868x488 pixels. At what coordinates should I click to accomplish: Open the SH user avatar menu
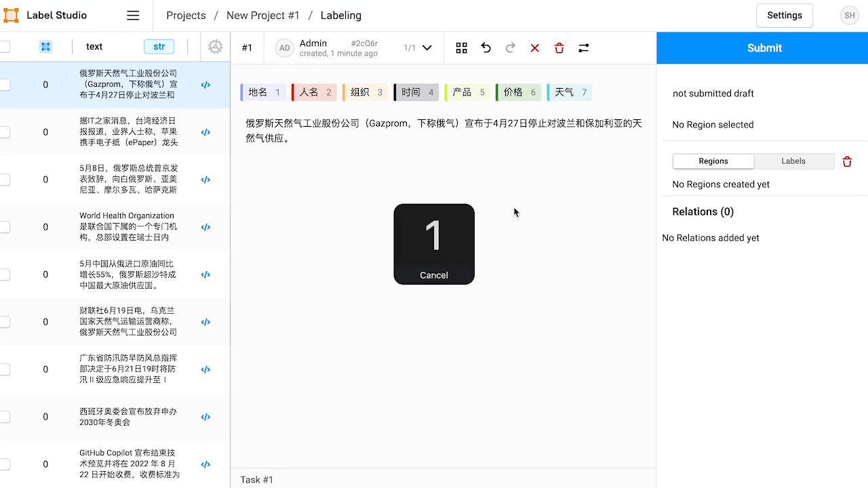click(850, 16)
